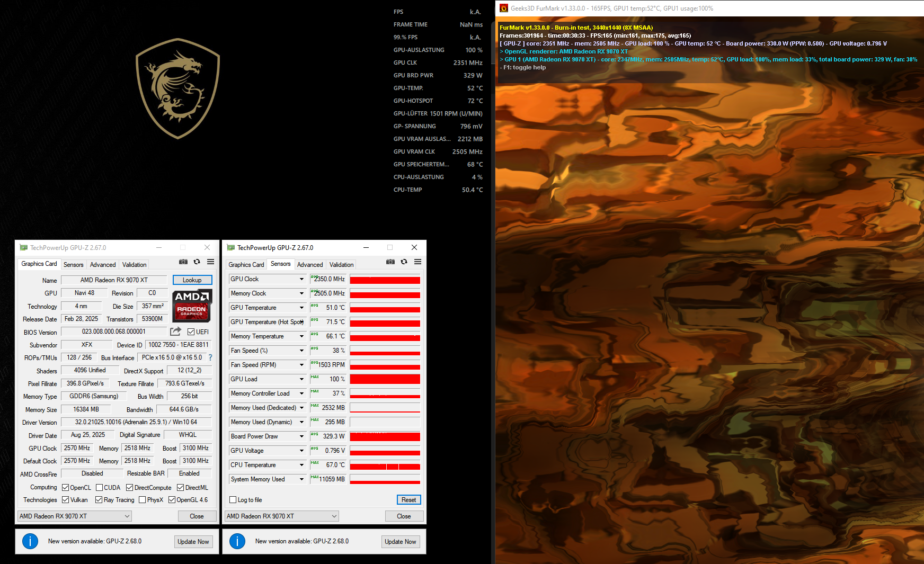Image resolution: width=924 pixels, height=564 pixels.
Task: Click the blue info icon in the update banner
Action: click(30, 541)
